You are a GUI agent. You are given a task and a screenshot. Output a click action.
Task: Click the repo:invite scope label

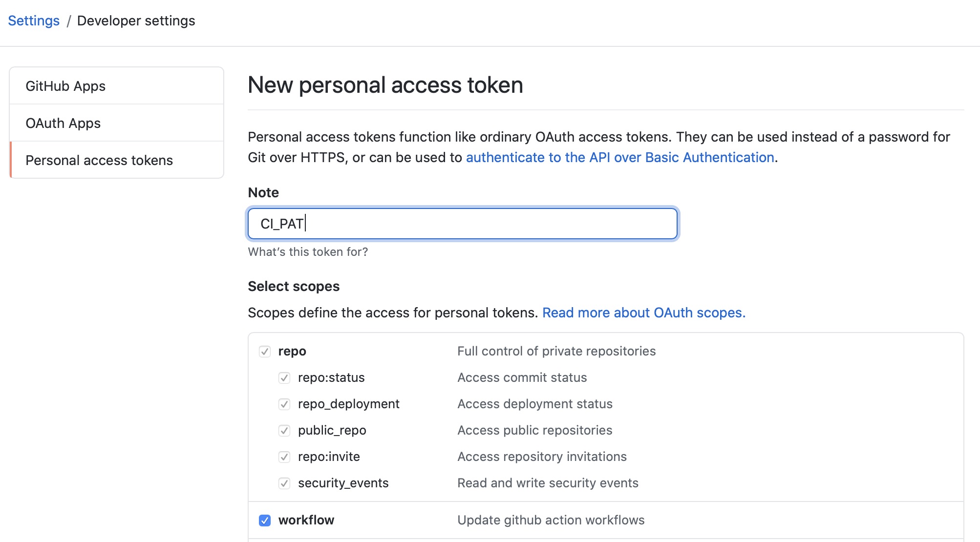click(329, 457)
